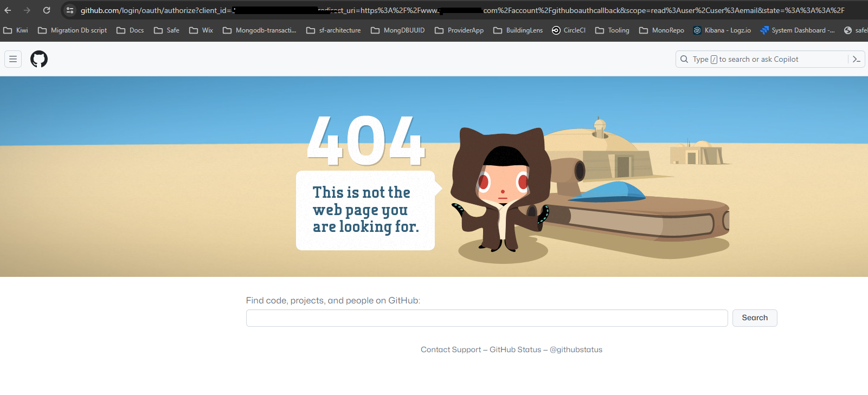Open the Contact Support link

click(x=451, y=349)
